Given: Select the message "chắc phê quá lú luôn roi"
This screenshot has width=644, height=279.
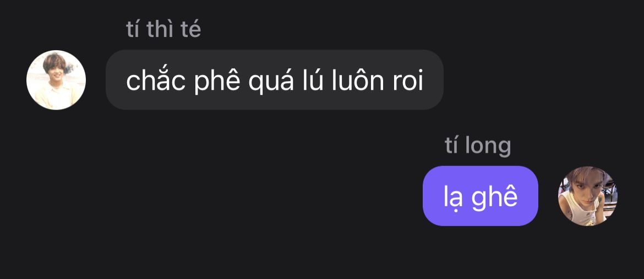Looking at the screenshot, I should point(274,80).
